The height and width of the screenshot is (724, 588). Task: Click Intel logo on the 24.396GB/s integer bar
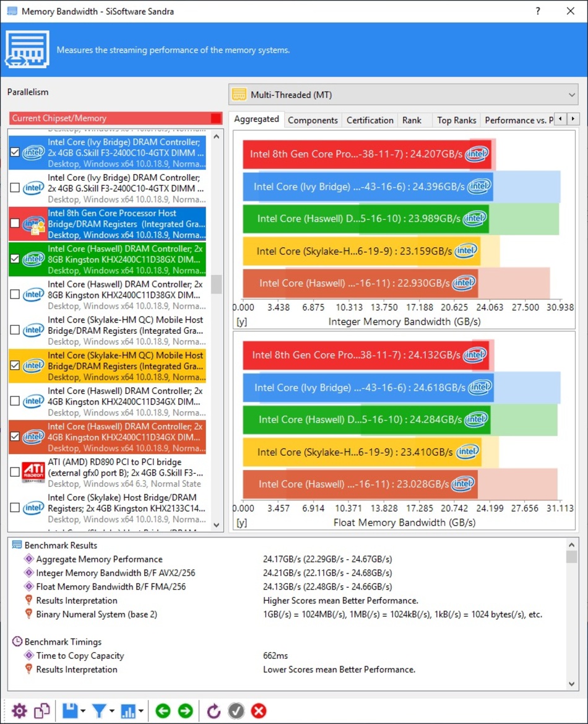(479, 186)
